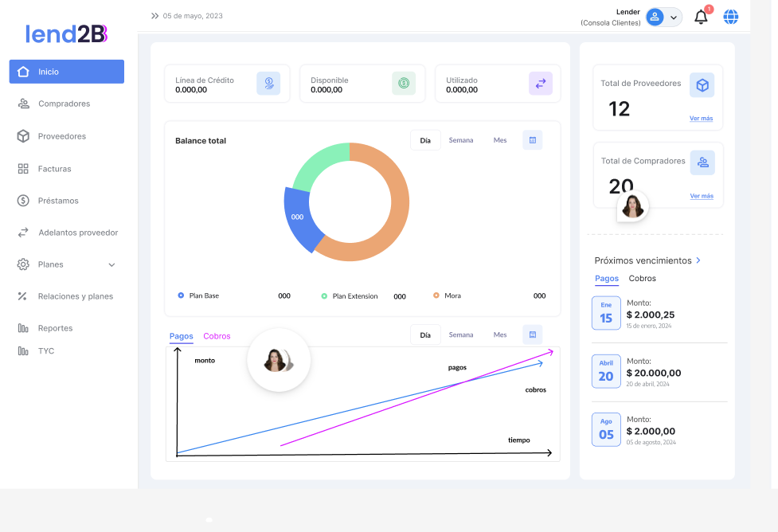Click Ver más under Total de Proveedores
The height and width of the screenshot is (532, 778).
pyautogui.click(x=701, y=119)
